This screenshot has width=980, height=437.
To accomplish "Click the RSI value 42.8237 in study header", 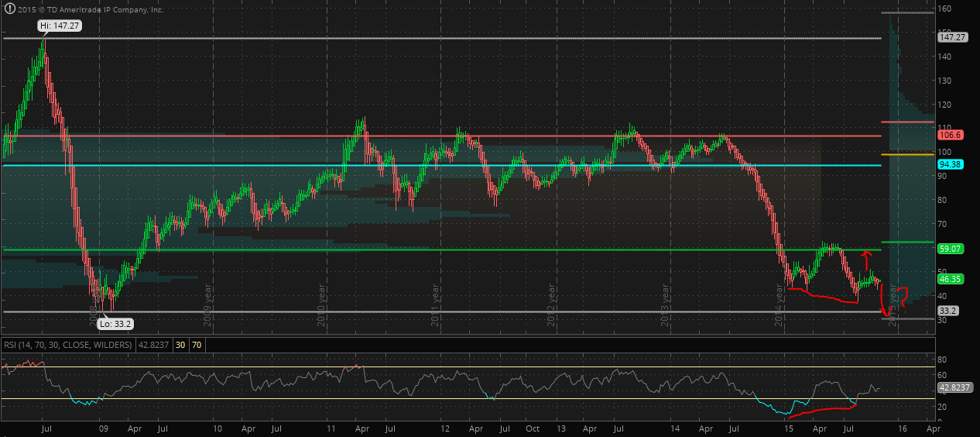I will tap(152, 343).
